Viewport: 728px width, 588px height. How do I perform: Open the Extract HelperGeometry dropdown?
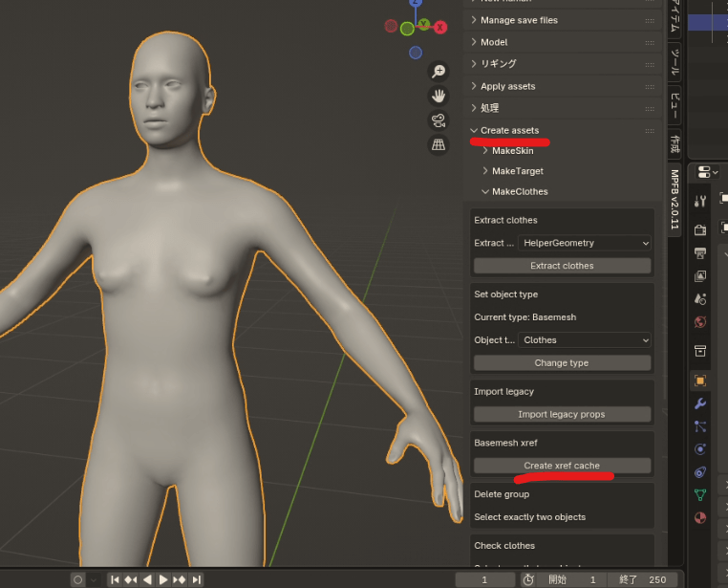pos(584,244)
